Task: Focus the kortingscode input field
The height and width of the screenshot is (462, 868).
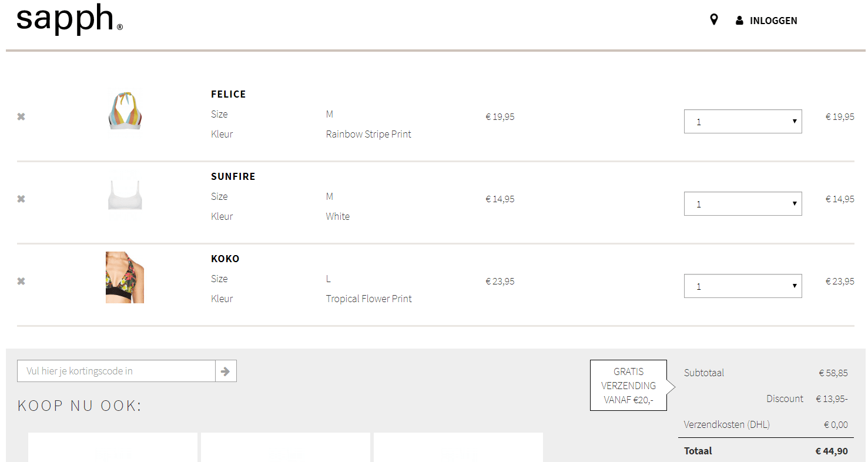Action: 116,371
